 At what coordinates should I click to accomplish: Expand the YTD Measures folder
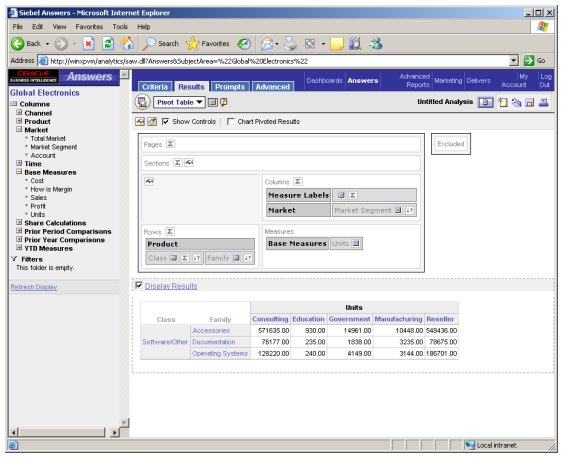click(x=19, y=248)
